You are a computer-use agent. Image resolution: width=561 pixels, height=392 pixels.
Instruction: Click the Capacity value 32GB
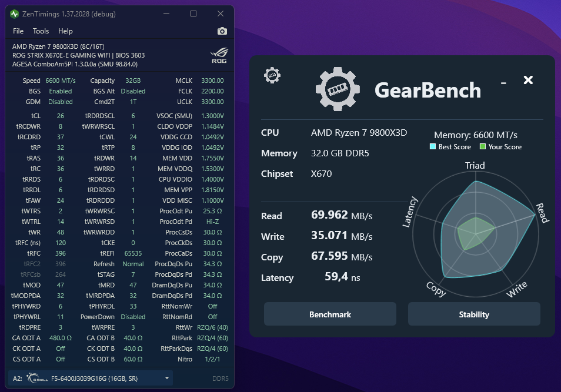pyautogui.click(x=133, y=81)
